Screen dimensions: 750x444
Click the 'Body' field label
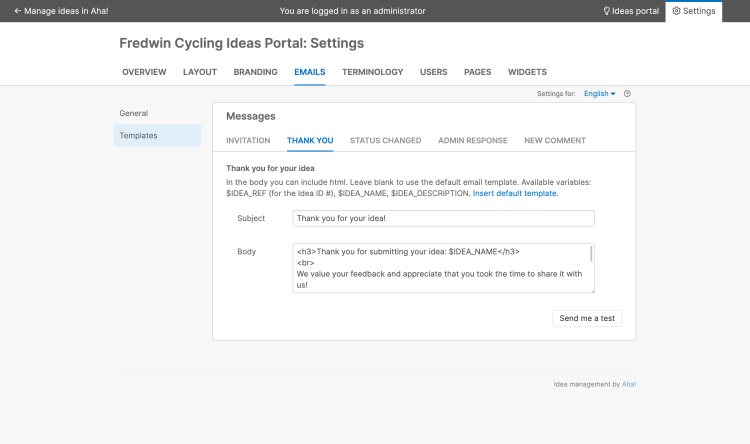(246, 252)
